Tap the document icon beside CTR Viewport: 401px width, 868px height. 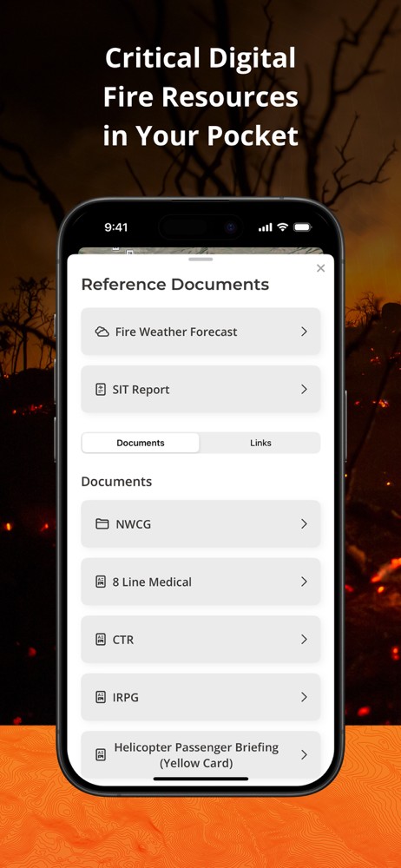[101, 639]
